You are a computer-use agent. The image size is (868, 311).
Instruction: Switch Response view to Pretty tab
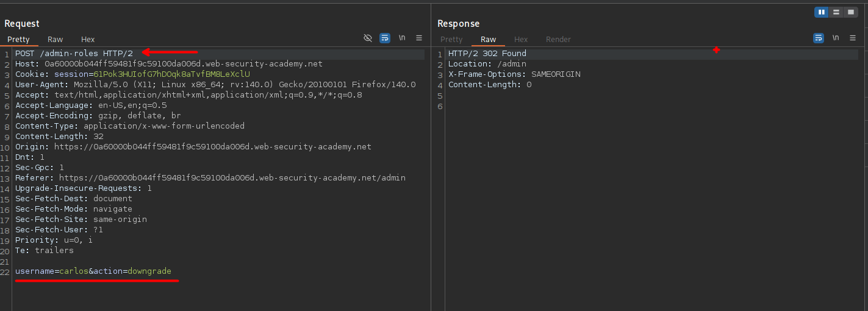coord(451,39)
